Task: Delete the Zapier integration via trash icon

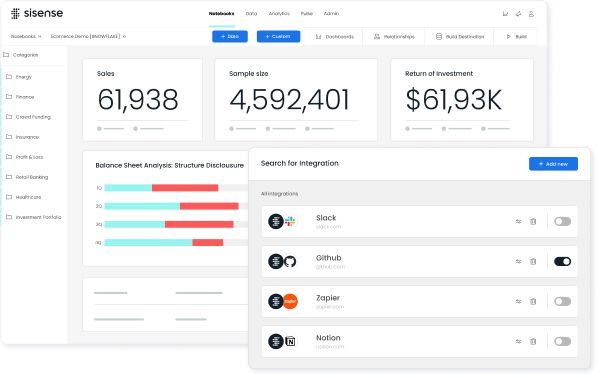Action: 533,301
